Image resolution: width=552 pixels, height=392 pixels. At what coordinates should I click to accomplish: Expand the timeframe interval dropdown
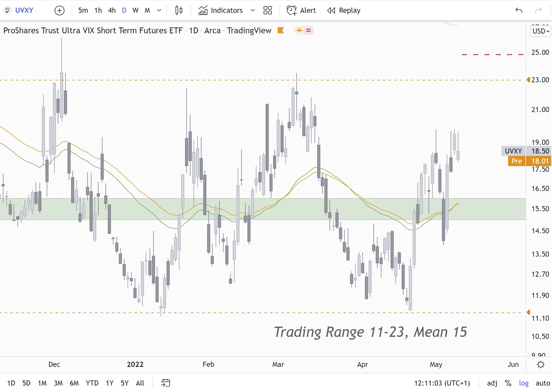point(159,10)
